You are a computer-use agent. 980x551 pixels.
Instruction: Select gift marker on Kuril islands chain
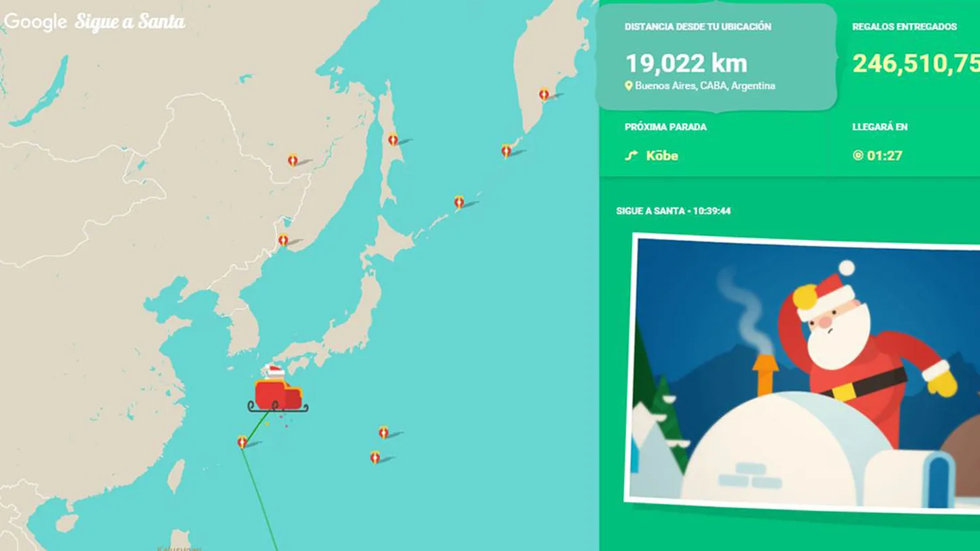click(459, 201)
